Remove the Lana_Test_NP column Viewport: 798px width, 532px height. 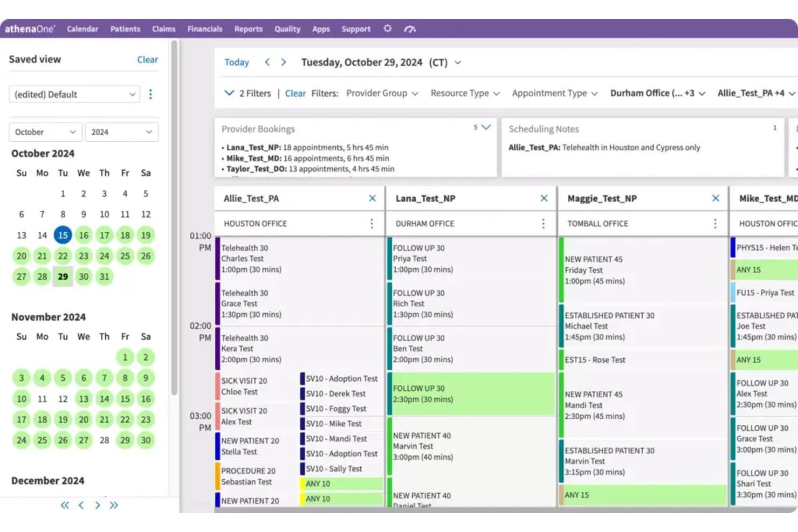coord(544,198)
